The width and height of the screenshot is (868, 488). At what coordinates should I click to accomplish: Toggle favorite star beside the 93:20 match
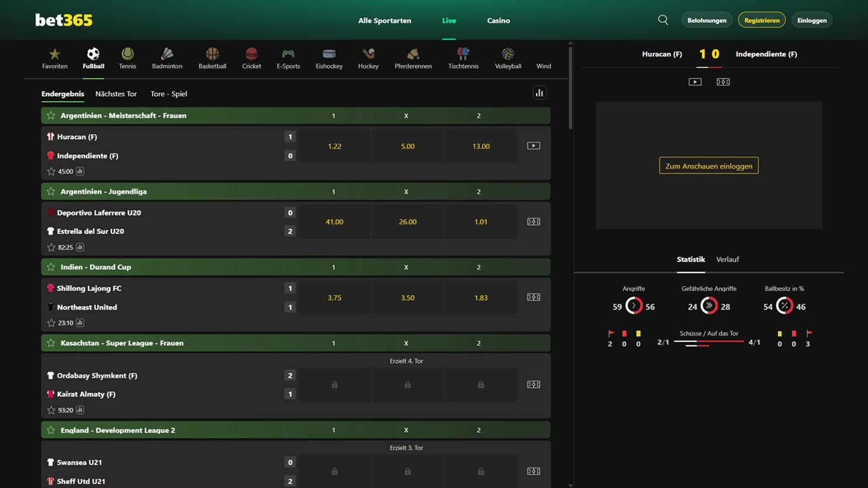[51, 410]
